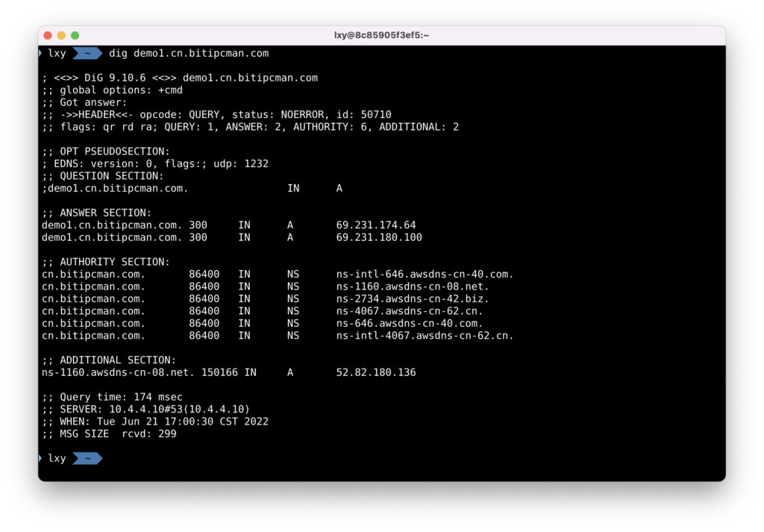
Task: Click the answer IP address 69.231.180.100
Action: tap(379, 237)
